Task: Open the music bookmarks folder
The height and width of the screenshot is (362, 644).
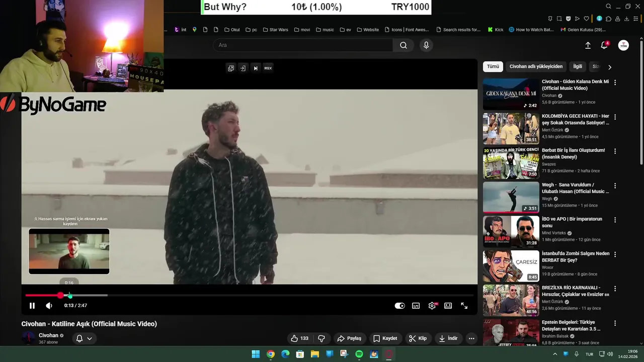Action: 325,30
